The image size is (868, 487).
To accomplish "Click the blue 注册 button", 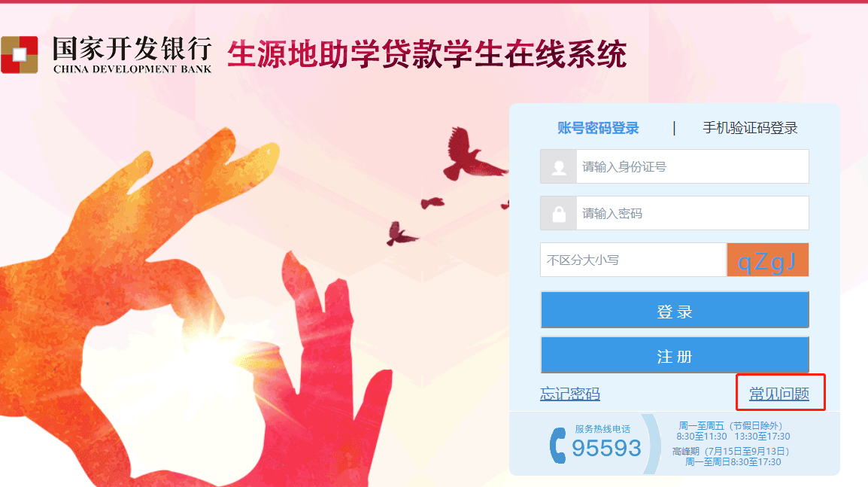I will click(x=675, y=355).
